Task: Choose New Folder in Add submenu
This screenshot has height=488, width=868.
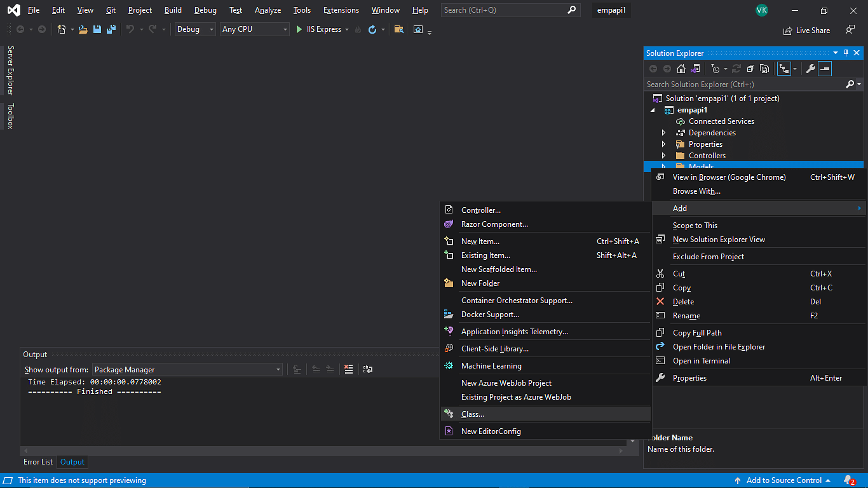Action: click(x=546, y=283)
